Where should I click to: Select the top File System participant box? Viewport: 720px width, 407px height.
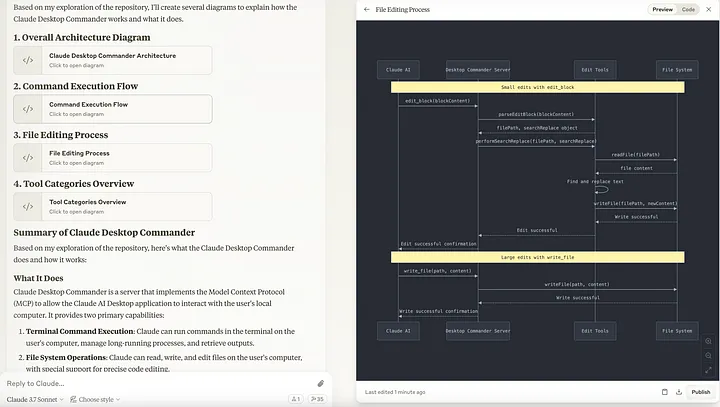pyautogui.click(x=677, y=70)
